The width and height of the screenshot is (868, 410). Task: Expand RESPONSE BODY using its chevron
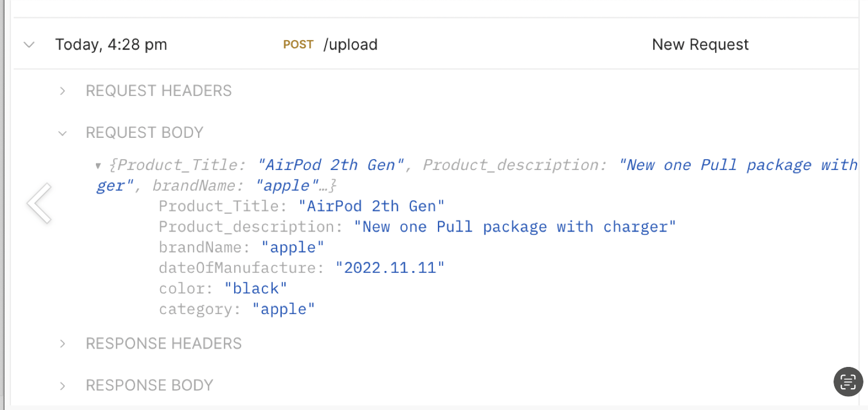click(63, 385)
